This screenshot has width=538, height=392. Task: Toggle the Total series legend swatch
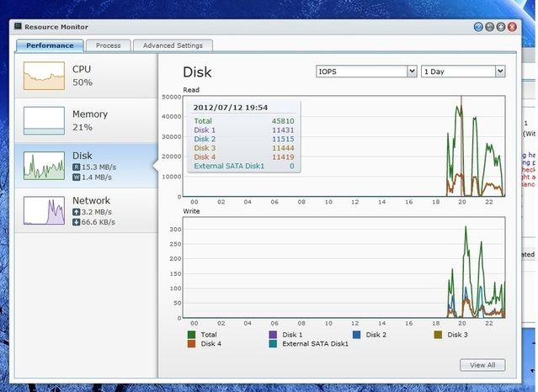point(189,334)
